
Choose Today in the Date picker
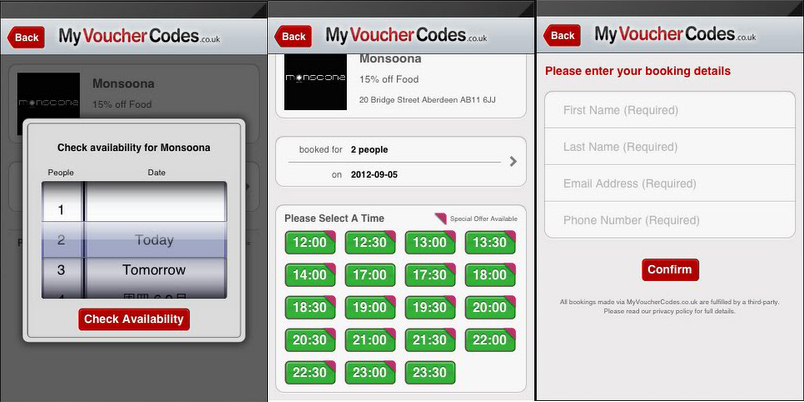point(154,240)
